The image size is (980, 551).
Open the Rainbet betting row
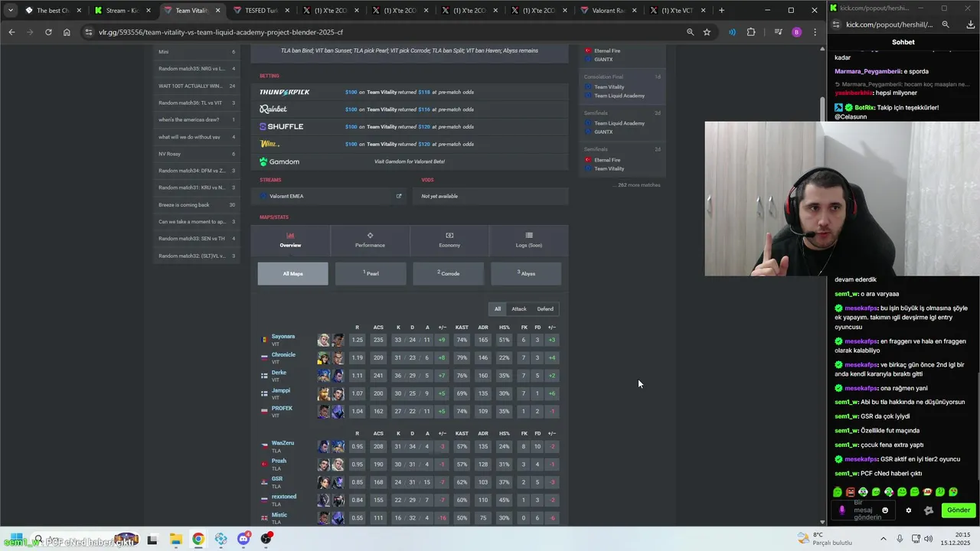tap(410, 109)
